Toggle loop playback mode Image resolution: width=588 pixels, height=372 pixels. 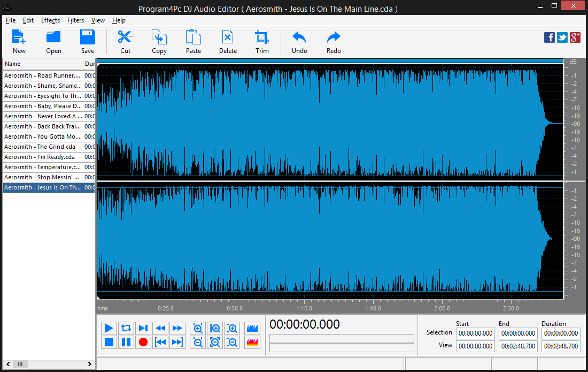(x=126, y=328)
